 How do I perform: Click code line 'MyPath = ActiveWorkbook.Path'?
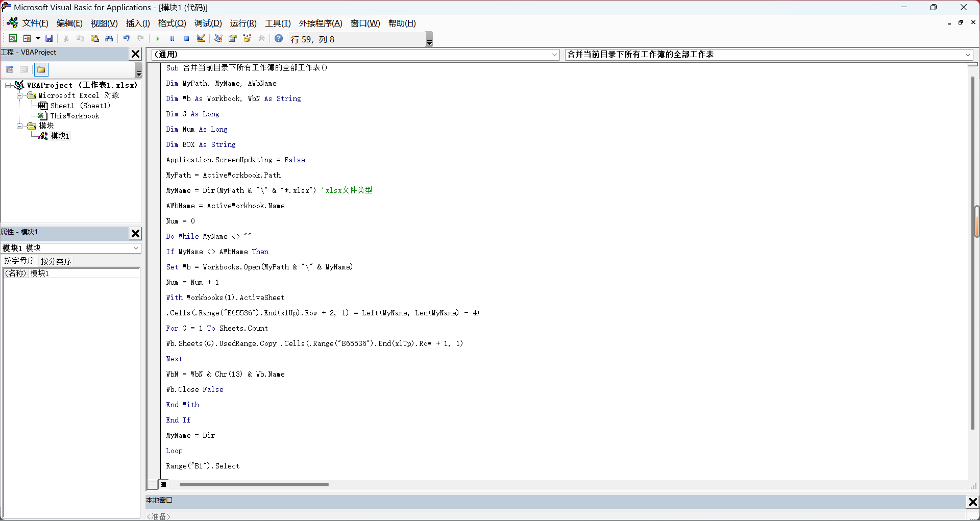coord(223,175)
